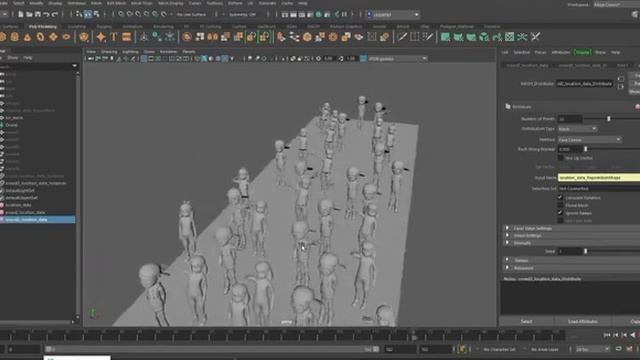
Task: Click the Open Scene folder icon
Action: tap(29, 14)
